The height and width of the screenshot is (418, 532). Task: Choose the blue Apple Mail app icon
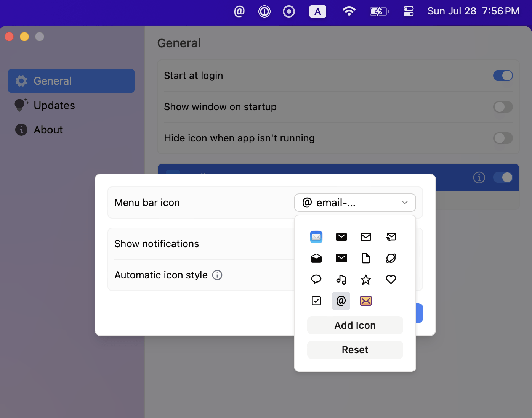[316, 237]
